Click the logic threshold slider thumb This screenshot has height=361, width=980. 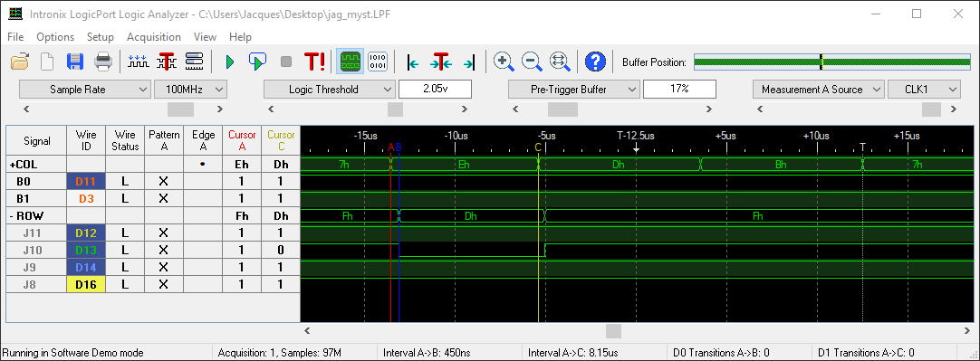click(x=395, y=109)
